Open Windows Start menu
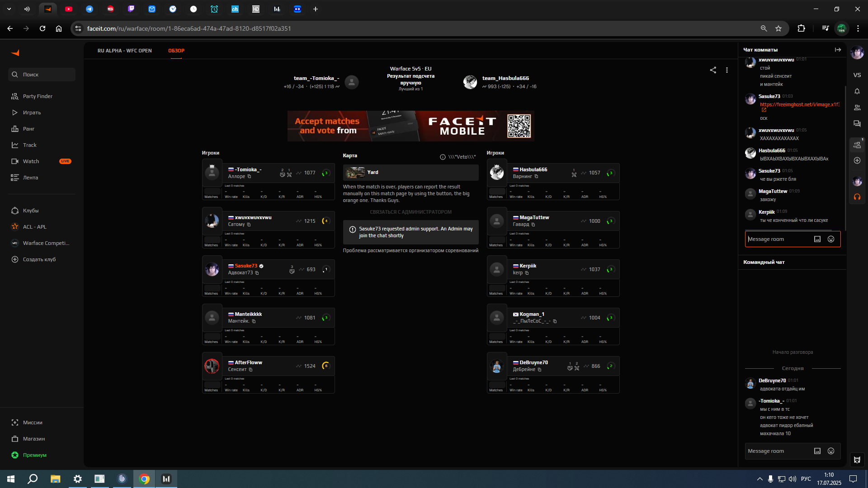The height and width of the screenshot is (488, 868). pos(11,479)
